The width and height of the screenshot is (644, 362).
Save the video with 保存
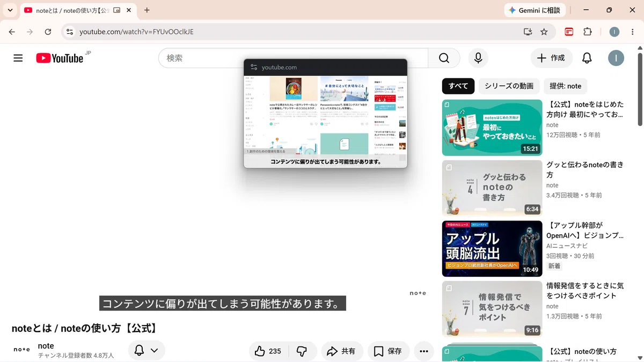click(x=388, y=351)
